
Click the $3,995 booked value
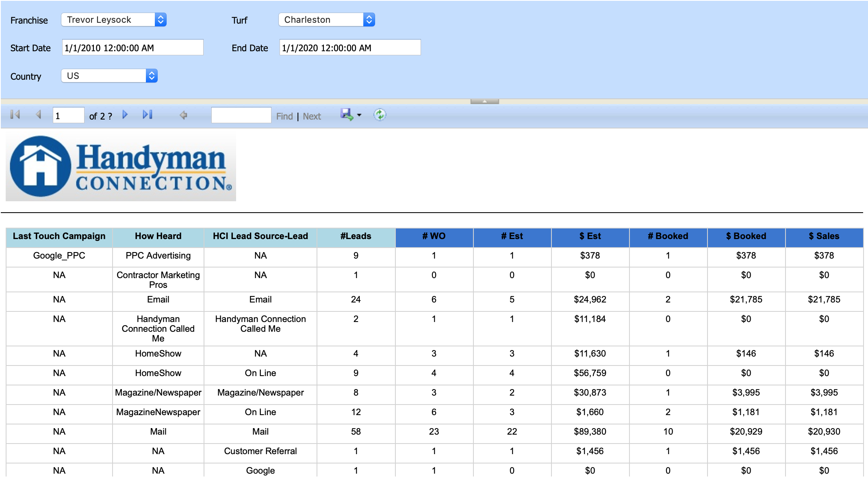coord(746,393)
